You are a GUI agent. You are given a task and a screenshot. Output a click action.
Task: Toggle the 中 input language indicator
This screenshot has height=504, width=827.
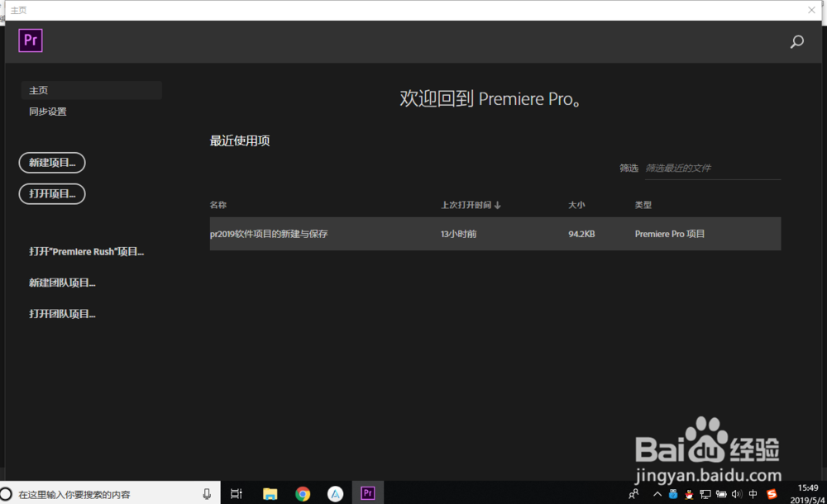click(753, 494)
